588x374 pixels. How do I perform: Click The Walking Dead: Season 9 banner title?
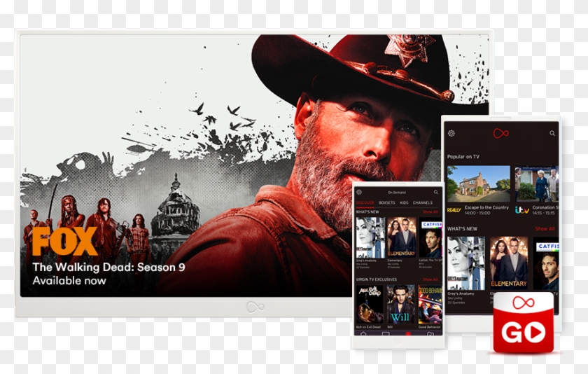tap(108, 267)
